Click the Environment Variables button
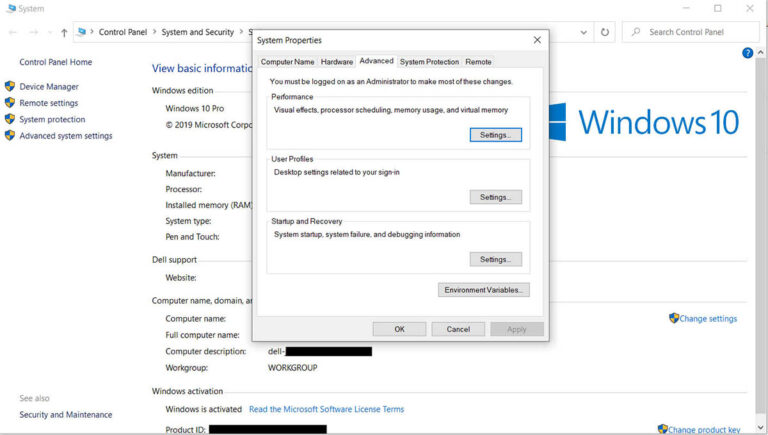This screenshot has width=768, height=435. [x=483, y=290]
